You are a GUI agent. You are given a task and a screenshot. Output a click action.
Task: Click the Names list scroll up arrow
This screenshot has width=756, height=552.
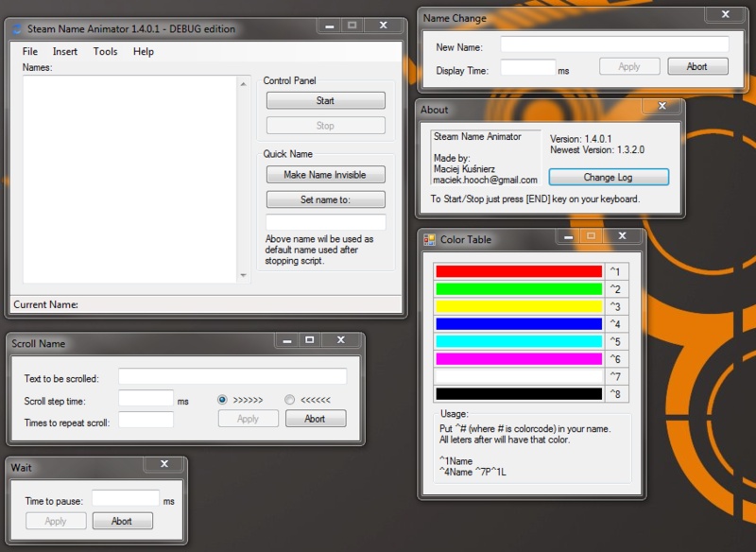tap(244, 84)
